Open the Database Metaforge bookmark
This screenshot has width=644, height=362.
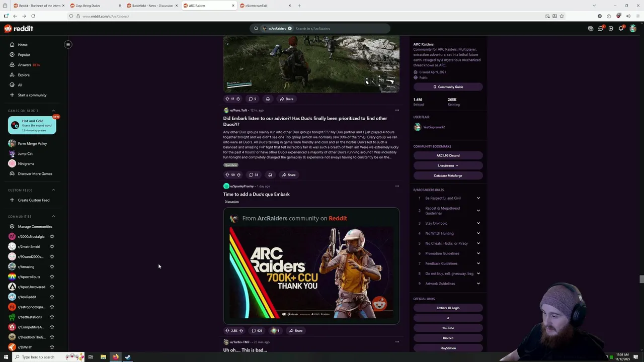448,175
